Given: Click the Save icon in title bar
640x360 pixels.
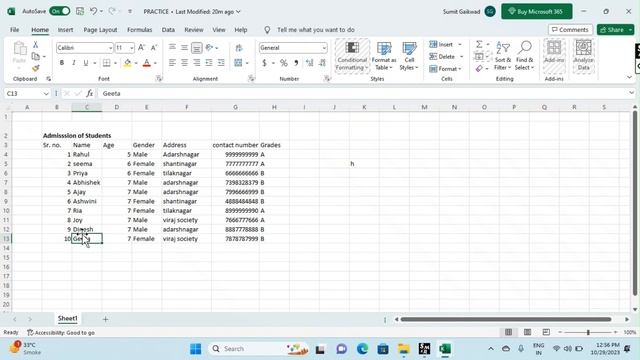Looking at the screenshot, I should [x=80, y=11].
